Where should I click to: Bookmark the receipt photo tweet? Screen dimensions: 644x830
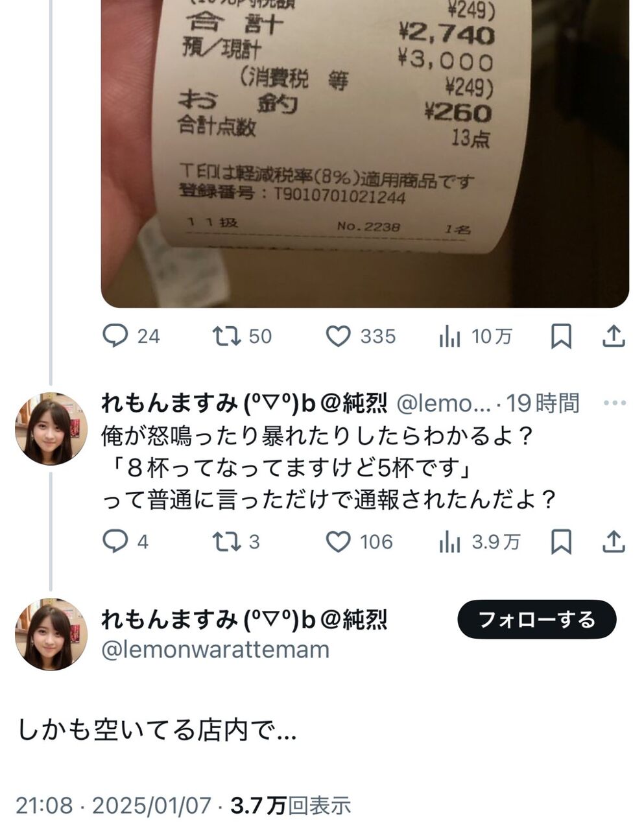click(x=561, y=337)
